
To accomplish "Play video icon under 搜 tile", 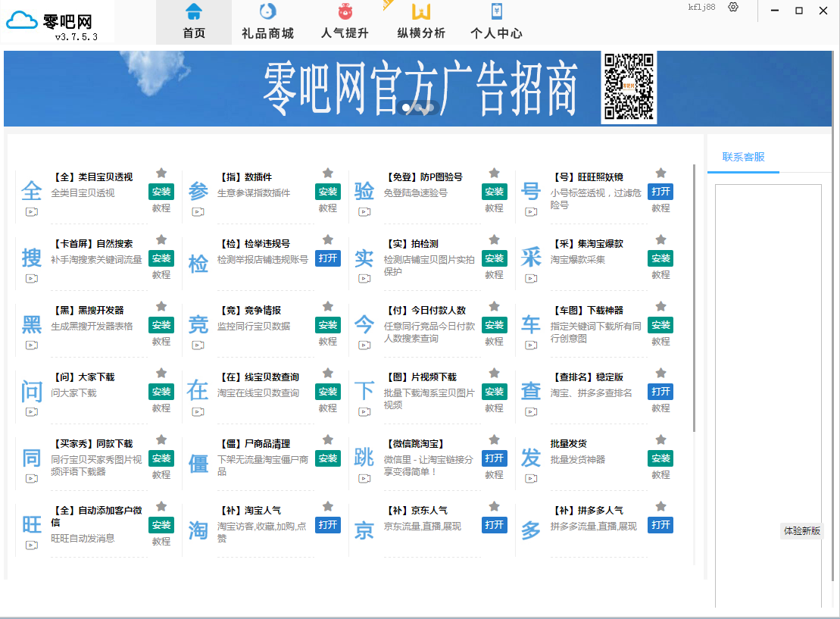I will pos(32,278).
